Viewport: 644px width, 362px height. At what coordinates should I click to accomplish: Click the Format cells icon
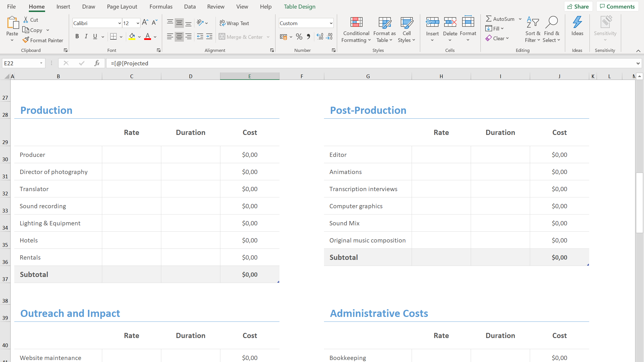click(468, 21)
